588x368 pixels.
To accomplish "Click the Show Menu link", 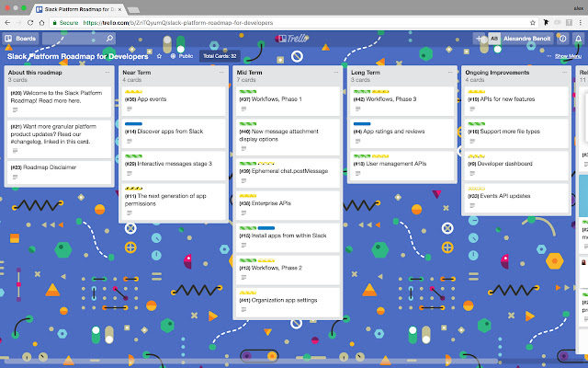I will click(x=568, y=56).
